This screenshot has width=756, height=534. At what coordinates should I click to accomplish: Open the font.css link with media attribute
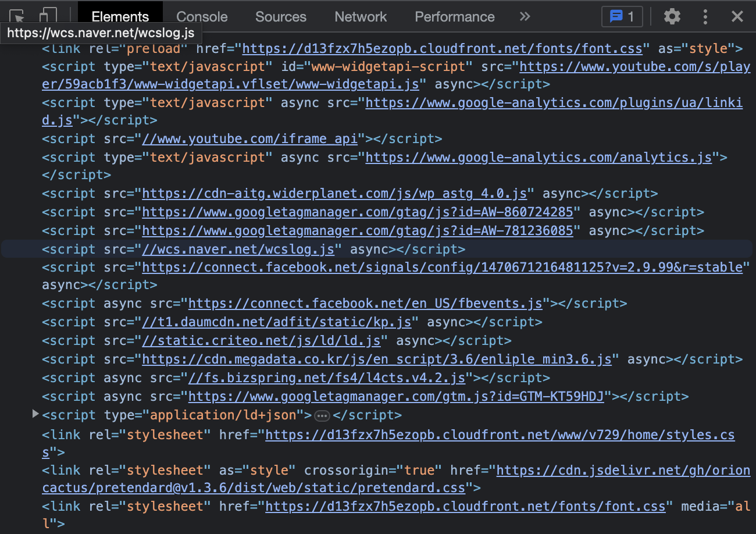click(x=465, y=507)
